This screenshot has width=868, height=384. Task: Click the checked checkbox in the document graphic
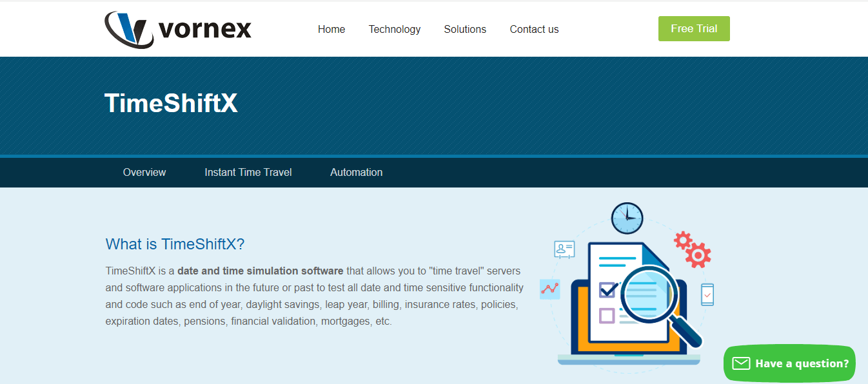(x=607, y=290)
